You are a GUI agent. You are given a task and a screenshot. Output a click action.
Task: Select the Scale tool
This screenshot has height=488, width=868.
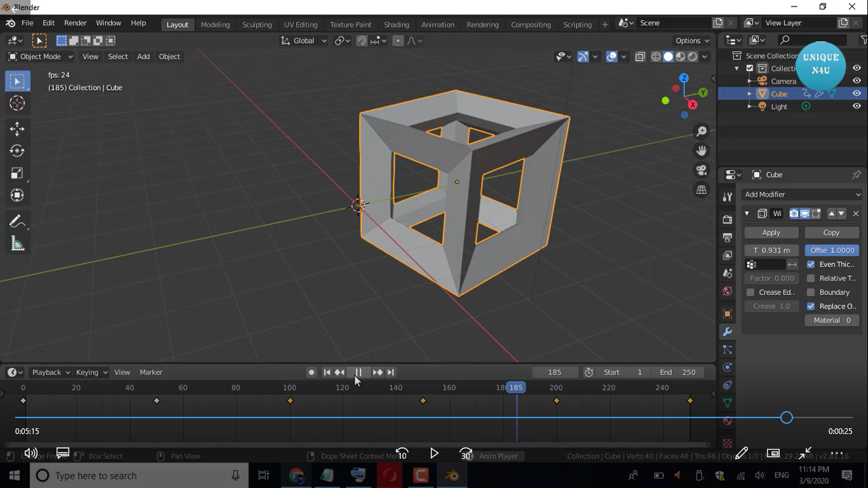pyautogui.click(x=17, y=173)
